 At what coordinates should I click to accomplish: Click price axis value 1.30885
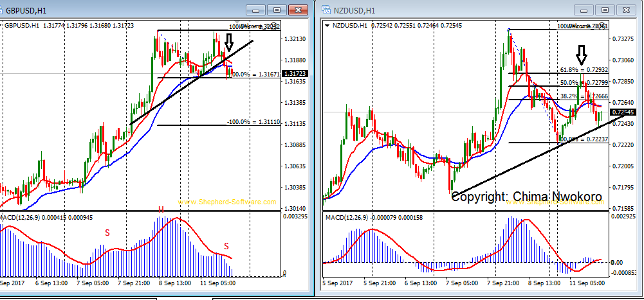pyautogui.click(x=294, y=145)
